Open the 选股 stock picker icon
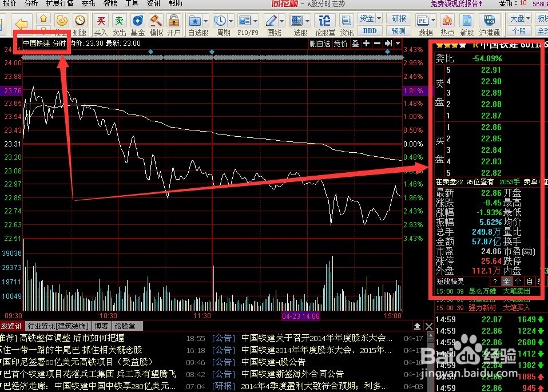Viewport: 548px width, 392px height. [297, 21]
